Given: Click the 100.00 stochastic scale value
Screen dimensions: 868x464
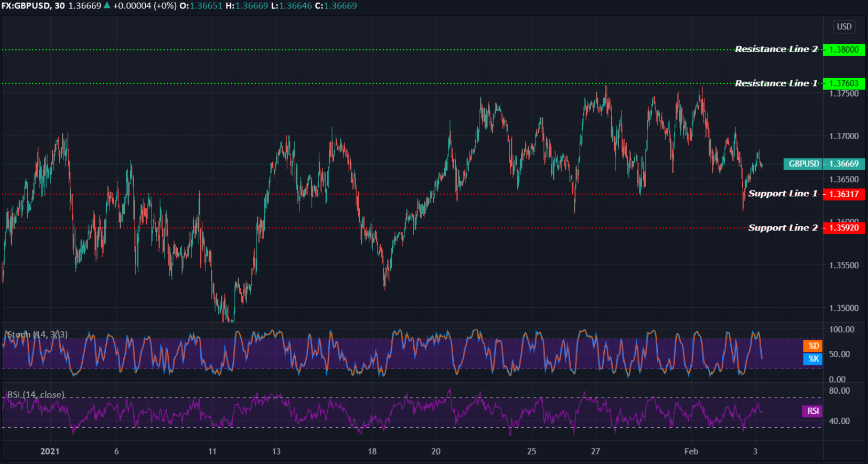Looking at the screenshot, I should coord(841,329).
